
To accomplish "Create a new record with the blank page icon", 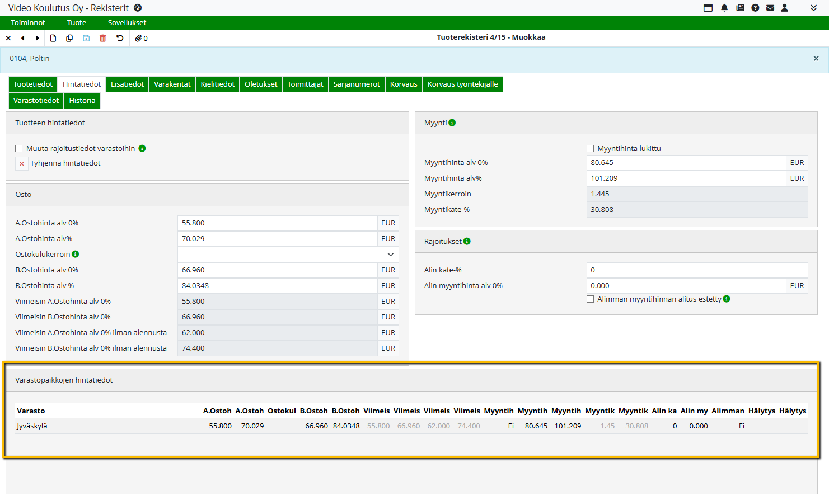I will (x=53, y=38).
